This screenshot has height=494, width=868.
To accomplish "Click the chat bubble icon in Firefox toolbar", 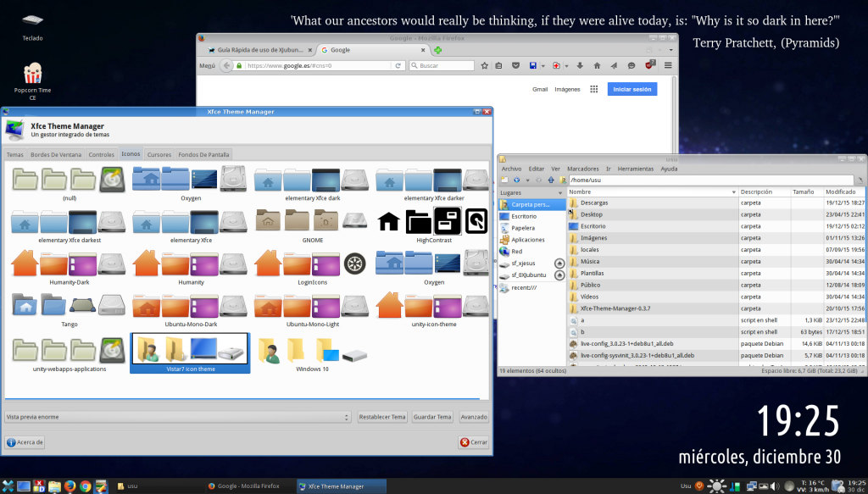I will pos(631,65).
